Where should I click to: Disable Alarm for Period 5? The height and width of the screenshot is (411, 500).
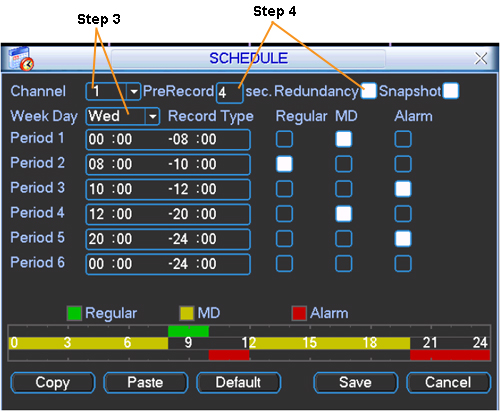coord(403,239)
